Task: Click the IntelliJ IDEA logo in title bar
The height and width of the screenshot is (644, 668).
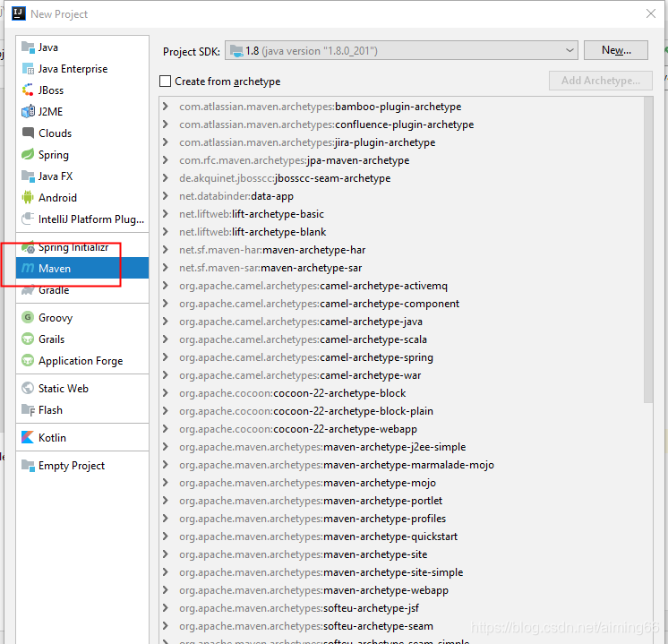Action: coord(18,13)
